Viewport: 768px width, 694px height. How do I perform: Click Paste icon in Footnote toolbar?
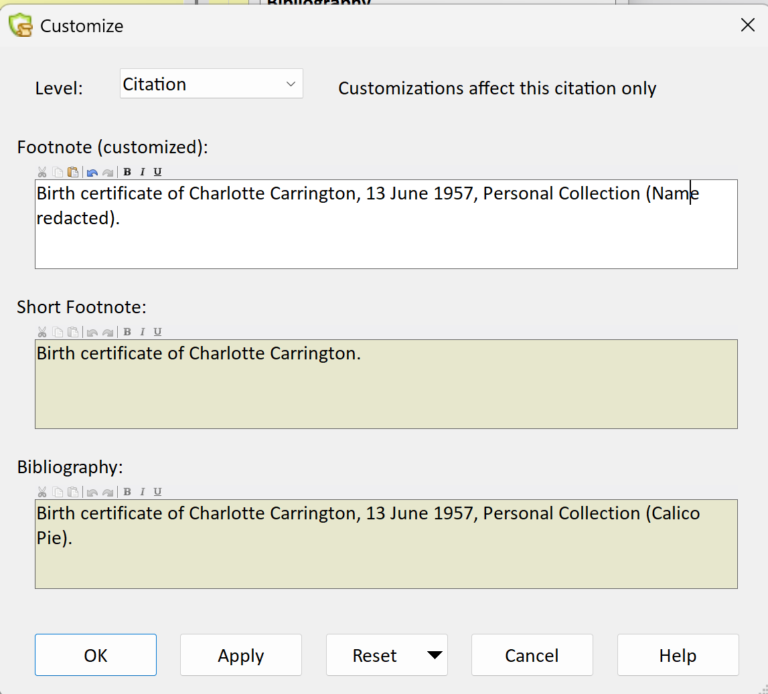pyautogui.click(x=73, y=172)
